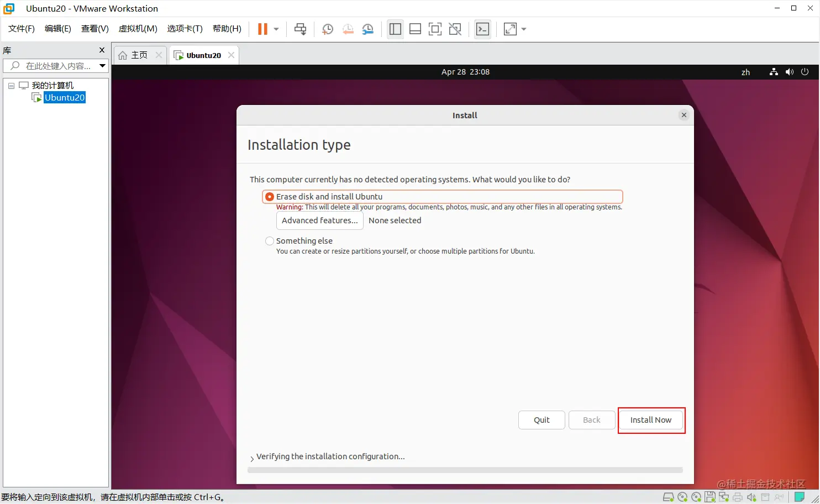Close the library panel
Viewport: 820px width, 504px height.
(102, 50)
